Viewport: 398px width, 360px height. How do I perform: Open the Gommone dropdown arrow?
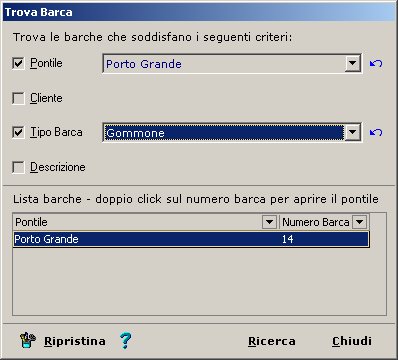point(353,133)
